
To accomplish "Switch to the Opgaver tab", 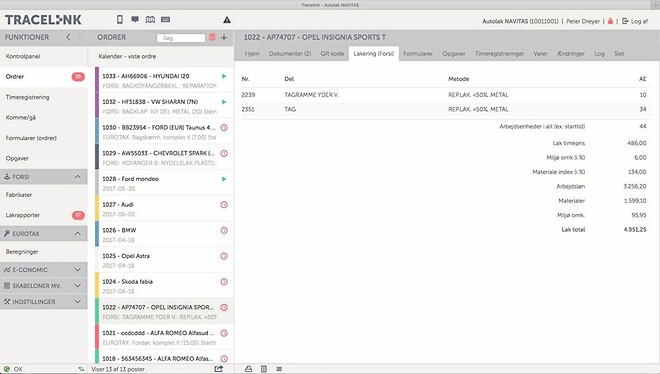I will [x=454, y=53].
